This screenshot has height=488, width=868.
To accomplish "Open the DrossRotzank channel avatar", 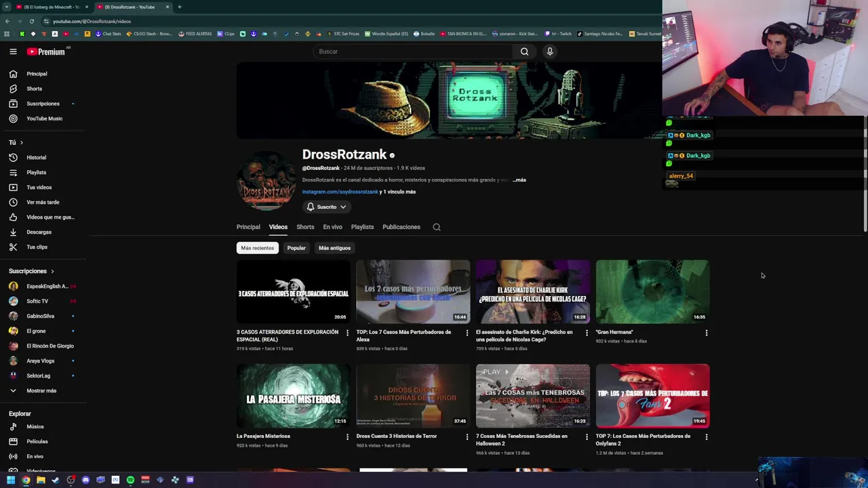I will pyautogui.click(x=266, y=182).
